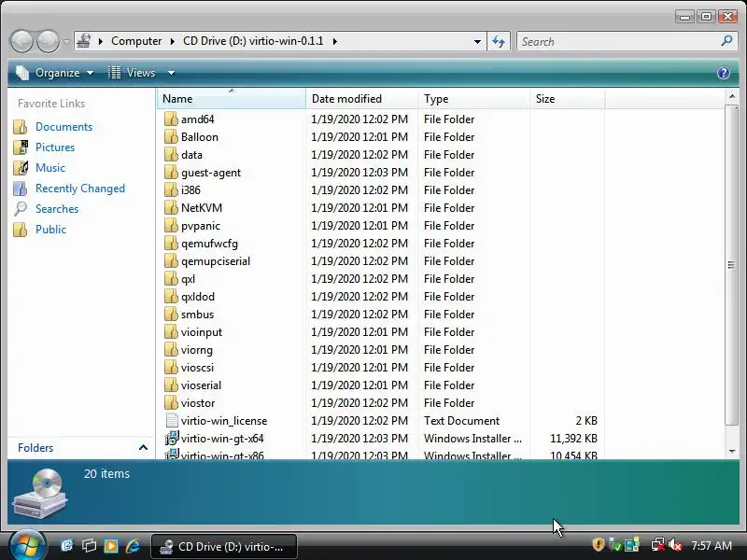This screenshot has height=560, width=747.
Task: Click the file list scrollbar up arrow
Action: [732, 97]
